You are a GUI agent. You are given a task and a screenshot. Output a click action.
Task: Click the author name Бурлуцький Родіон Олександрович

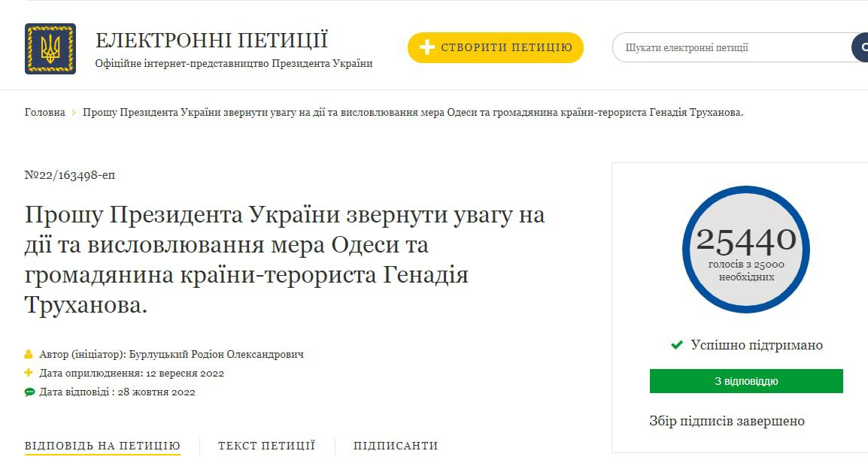point(217,354)
